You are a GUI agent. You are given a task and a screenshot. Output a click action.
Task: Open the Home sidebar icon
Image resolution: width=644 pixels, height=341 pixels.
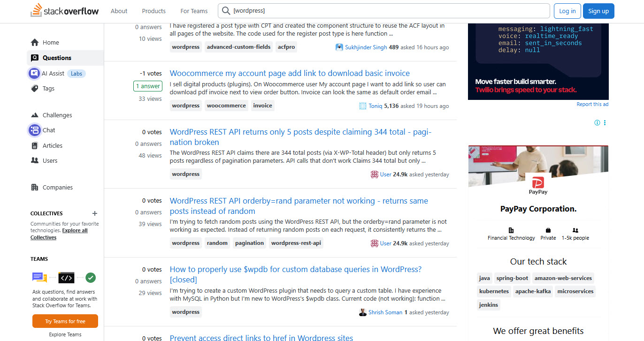[x=35, y=42]
